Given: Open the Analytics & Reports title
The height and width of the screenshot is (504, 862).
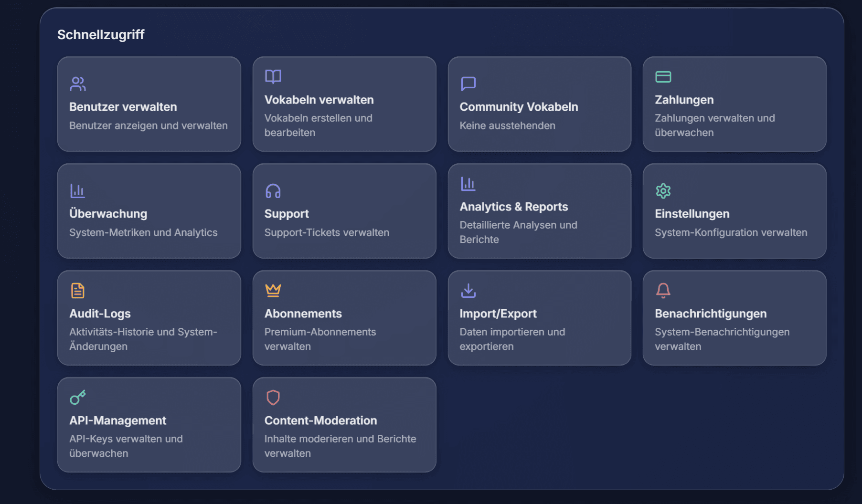Looking at the screenshot, I should [x=513, y=207].
